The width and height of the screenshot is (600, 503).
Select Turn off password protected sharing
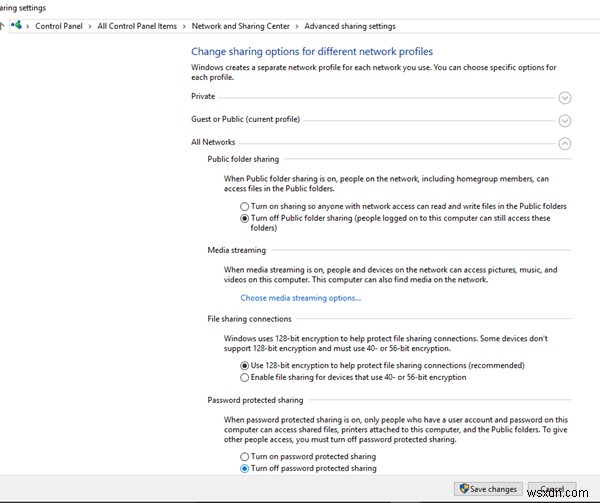(x=244, y=469)
